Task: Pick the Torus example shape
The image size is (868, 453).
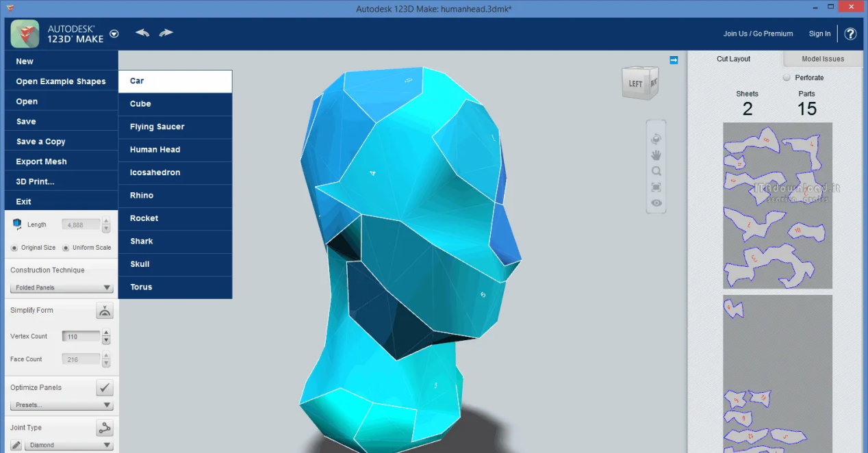Action: click(x=175, y=287)
